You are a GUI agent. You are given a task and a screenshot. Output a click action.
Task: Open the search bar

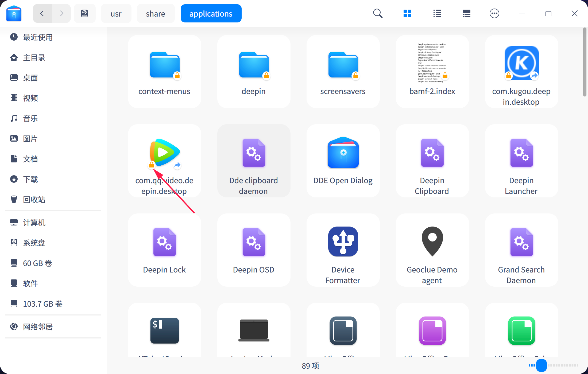point(378,13)
